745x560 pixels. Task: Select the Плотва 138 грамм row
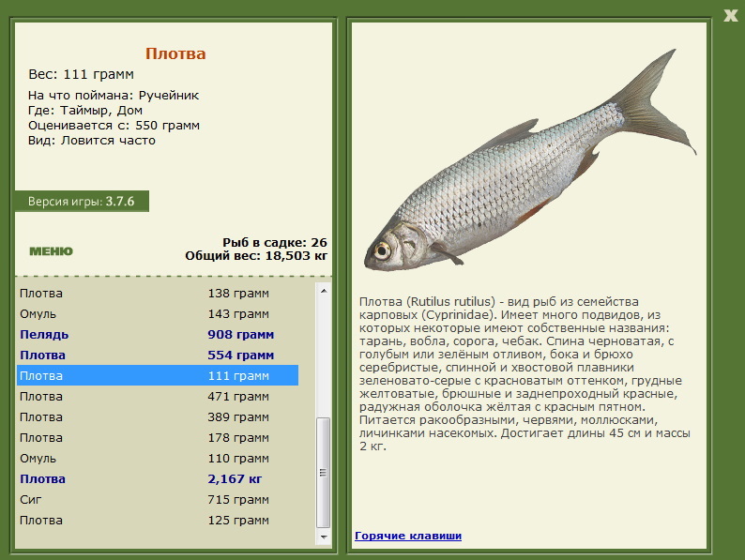coord(158,293)
